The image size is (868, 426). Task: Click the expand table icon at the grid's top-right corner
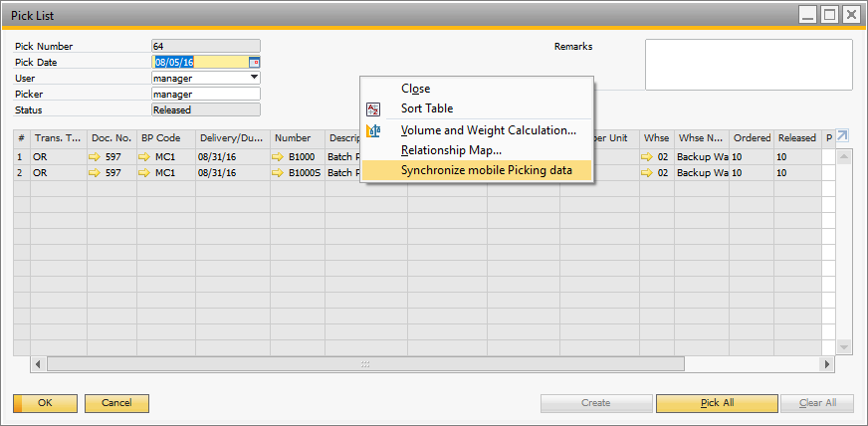tap(842, 137)
